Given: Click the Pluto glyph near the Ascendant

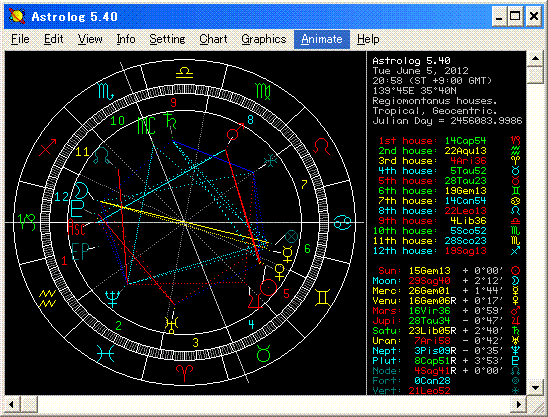Looking at the screenshot, I should pos(78,209).
